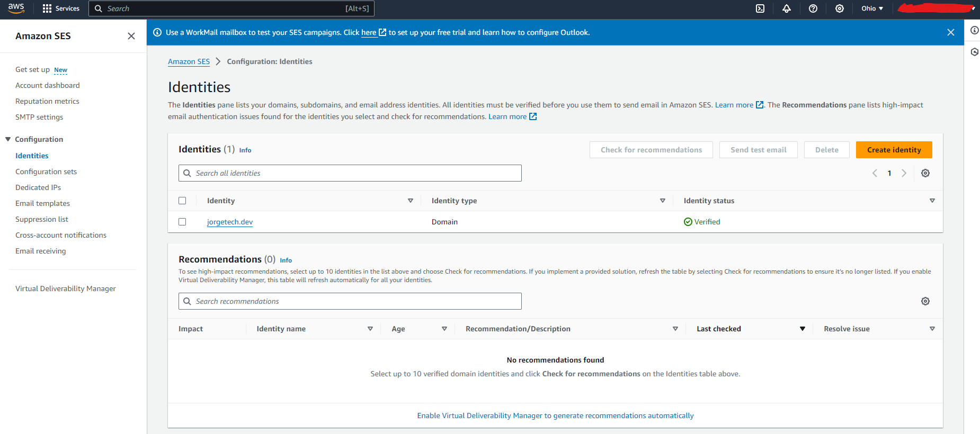Image resolution: width=980 pixels, height=434 pixels.
Task: Select all identities checkbox
Action: pyautogui.click(x=182, y=201)
